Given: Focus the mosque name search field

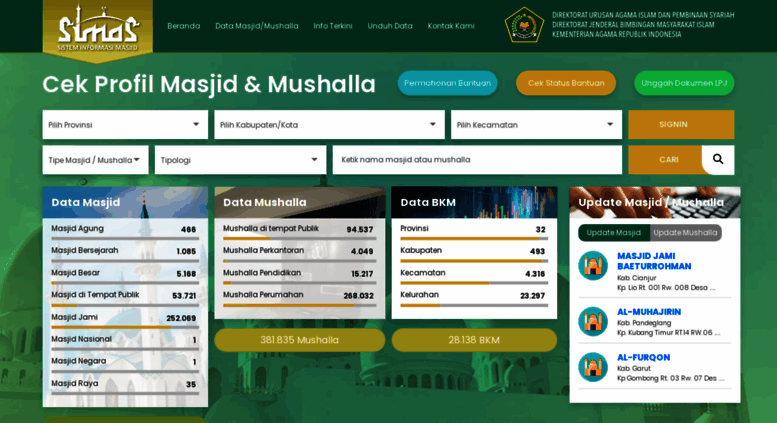Looking at the screenshot, I should (477, 159).
